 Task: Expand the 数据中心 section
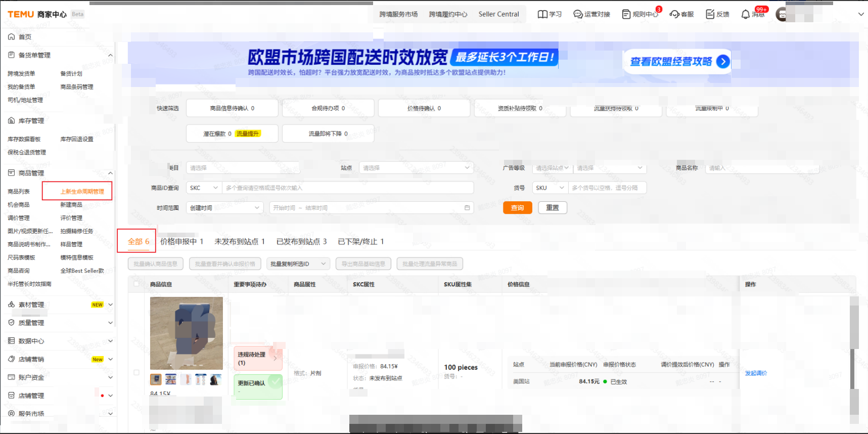click(110, 341)
